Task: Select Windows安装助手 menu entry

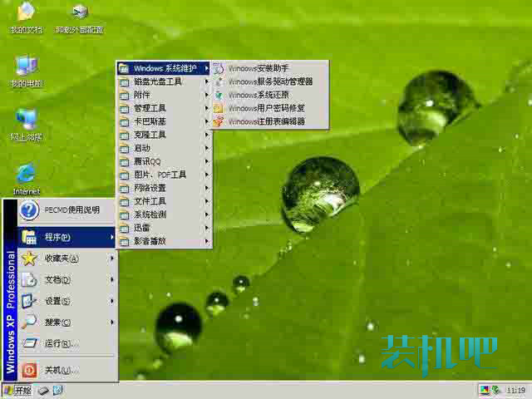Action: tap(258, 68)
